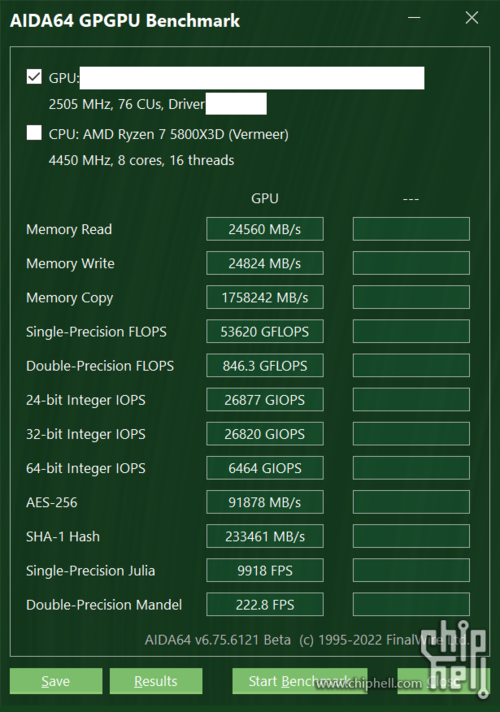The height and width of the screenshot is (712, 500).
Task: Click the Double-Precision FLOPS label
Action: click(100, 366)
